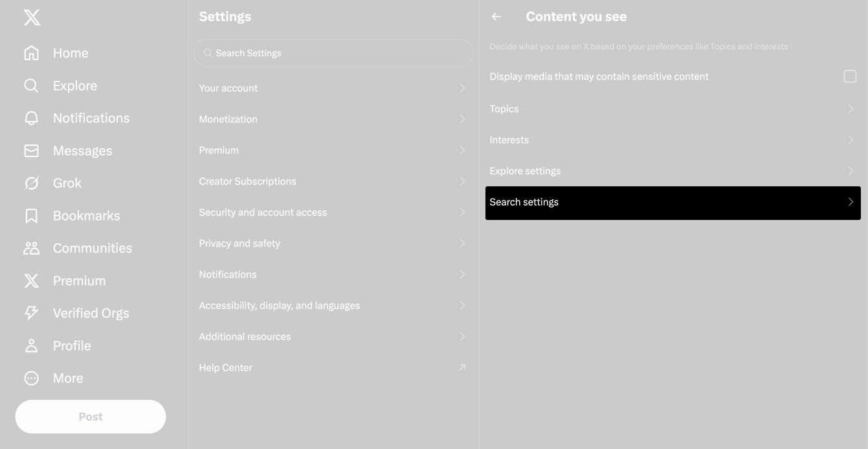The height and width of the screenshot is (449, 868).
Task: Select the Explore magnifying glass icon
Action: [x=31, y=85]
